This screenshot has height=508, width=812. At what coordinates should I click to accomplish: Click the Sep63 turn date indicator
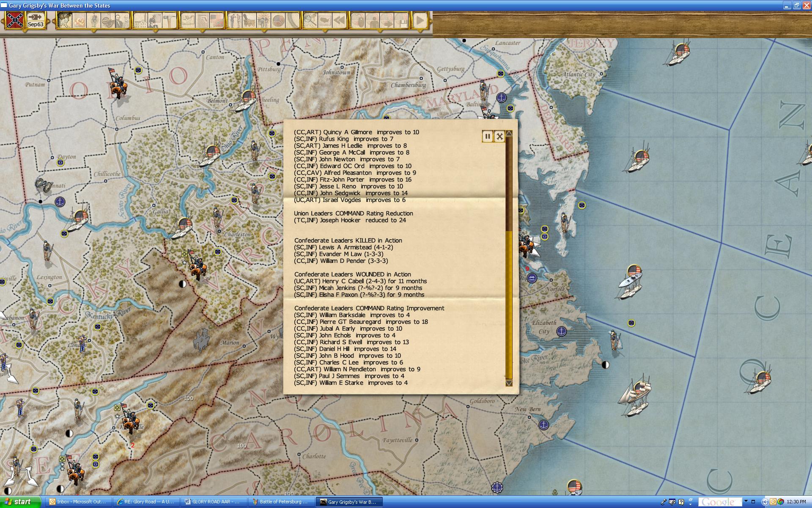click(x=36, y=20)
